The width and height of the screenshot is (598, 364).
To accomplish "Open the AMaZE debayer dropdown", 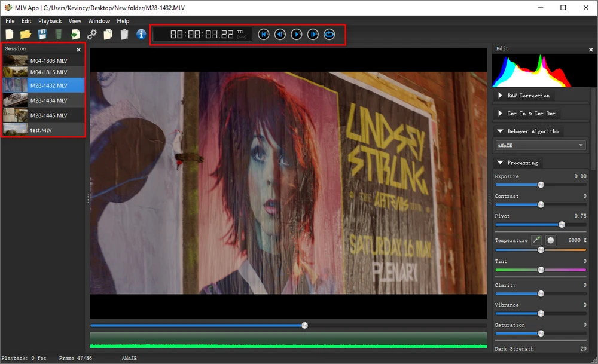I will coord(541,145).
